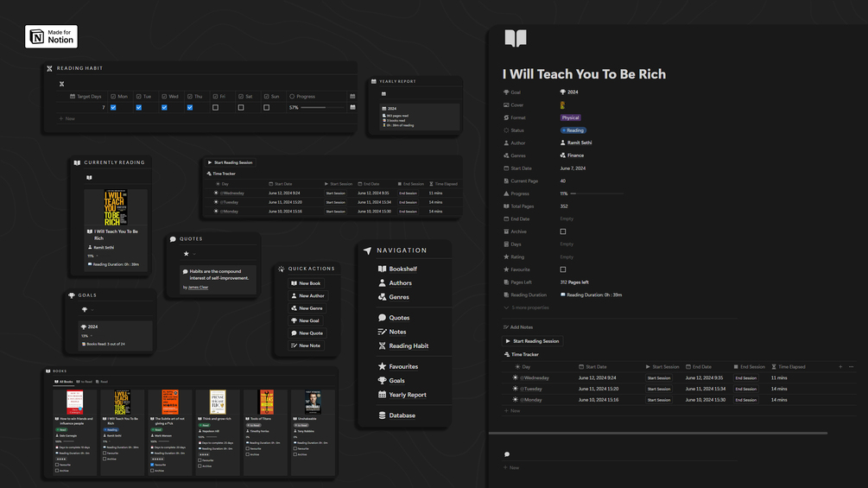Uncheck the Tue reading habit checkbox

click(138, 108)
